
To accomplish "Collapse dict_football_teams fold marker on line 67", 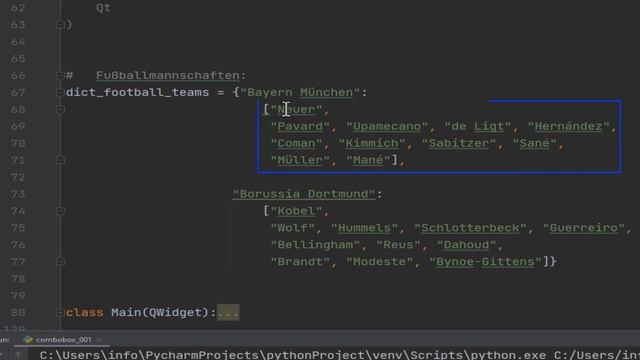I will 60,93.
